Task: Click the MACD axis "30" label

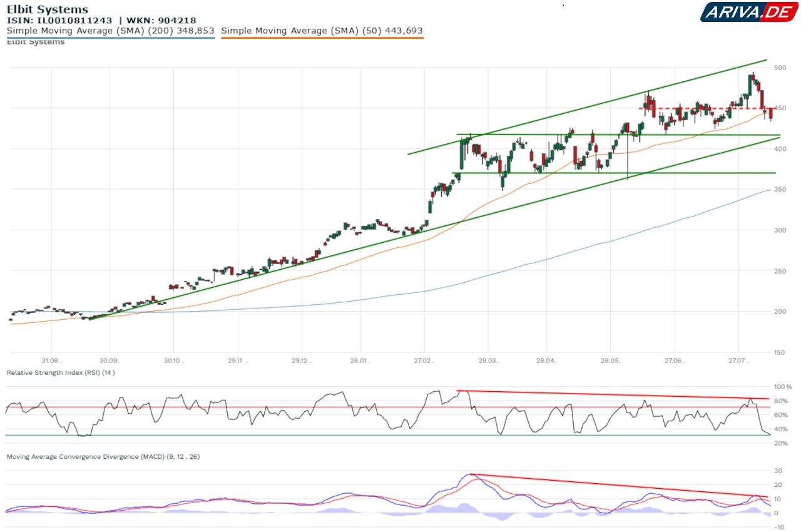Action: (x=778, y=471)
